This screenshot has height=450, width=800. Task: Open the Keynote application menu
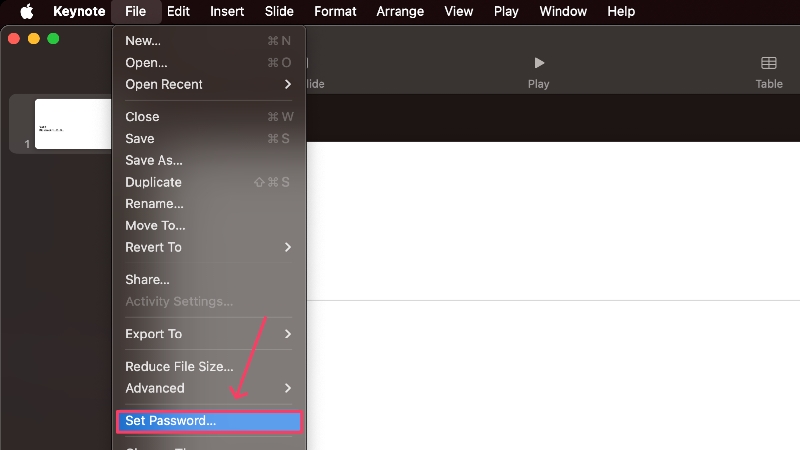tap(79, 11)
